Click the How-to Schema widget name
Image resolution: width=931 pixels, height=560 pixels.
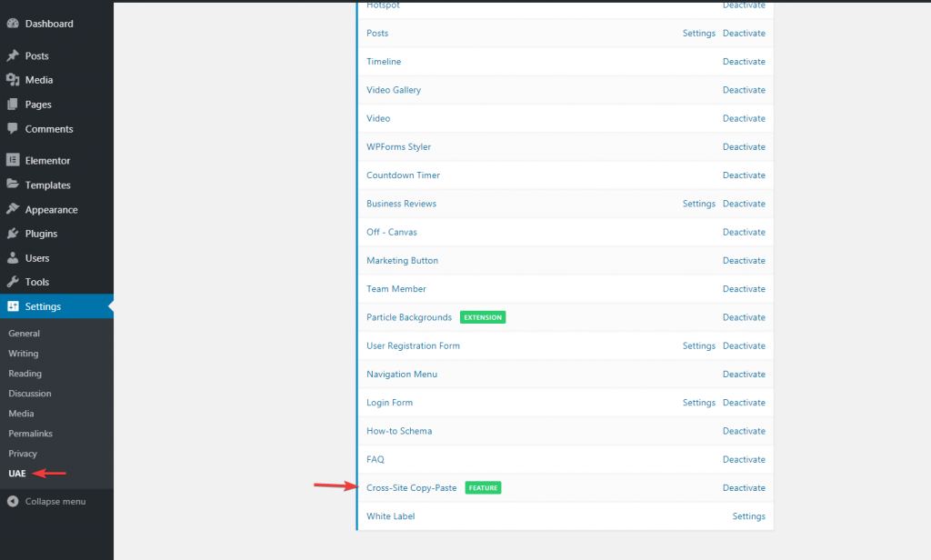pos(399,431)
